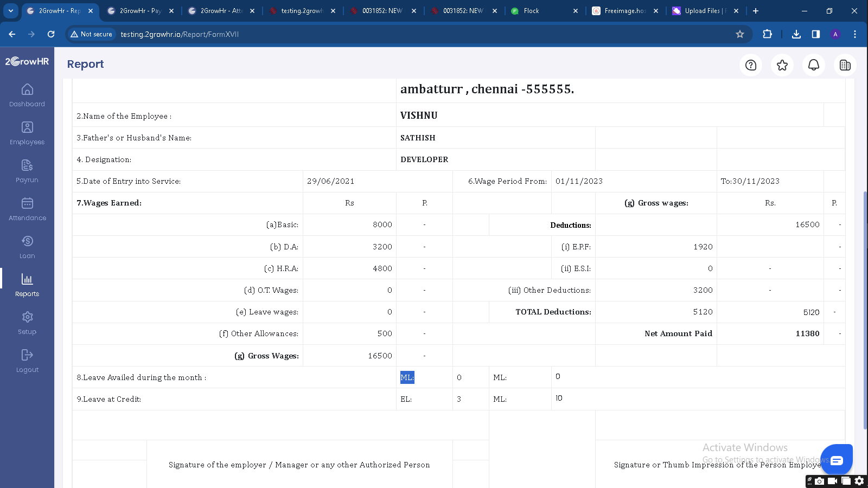The width and height of the screenshot is (868, 488).
Task: Click the Other Allowances value 500
Action: [385, 333]
